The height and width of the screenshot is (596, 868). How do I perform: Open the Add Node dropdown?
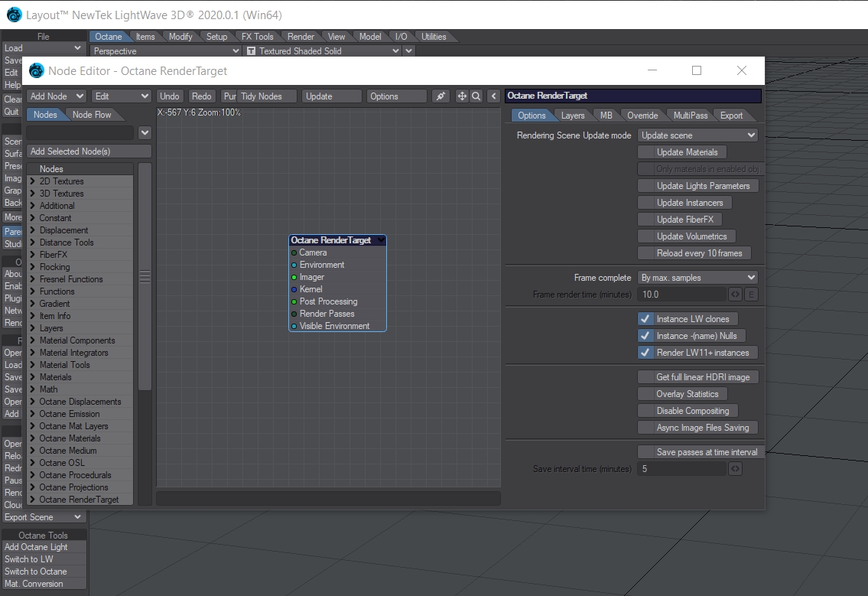pyautogui.click(x=57, y=96)
